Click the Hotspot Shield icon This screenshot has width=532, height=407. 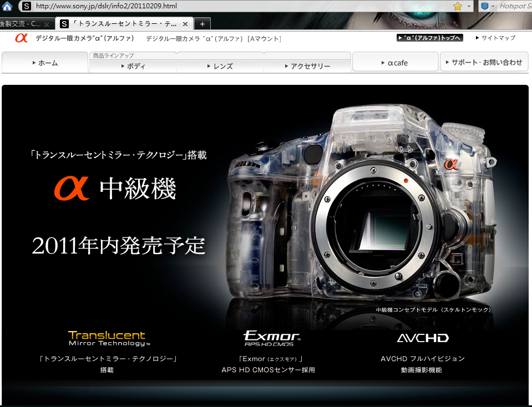point(485,6)
